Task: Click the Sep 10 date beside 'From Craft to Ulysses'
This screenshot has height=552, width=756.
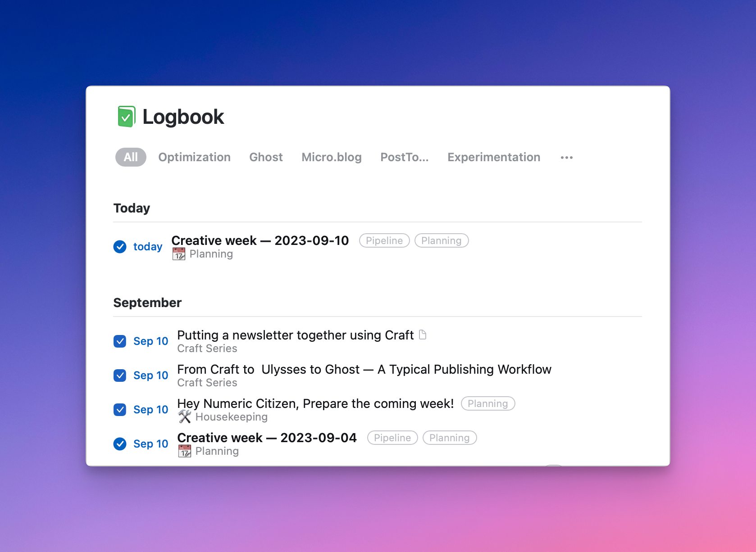Action: 150,376
